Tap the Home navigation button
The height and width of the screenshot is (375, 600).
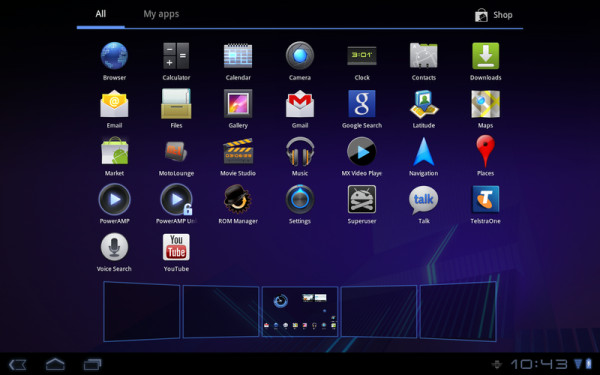click(x=55, y=364)
